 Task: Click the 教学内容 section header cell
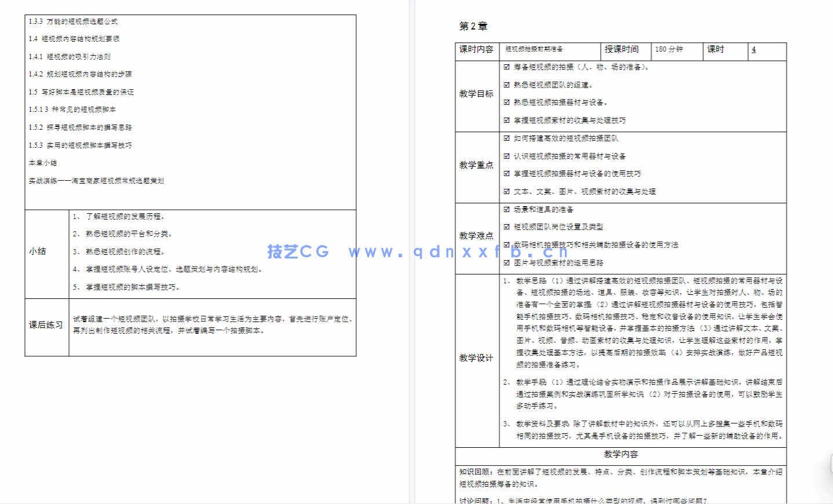tap(620, 455)
